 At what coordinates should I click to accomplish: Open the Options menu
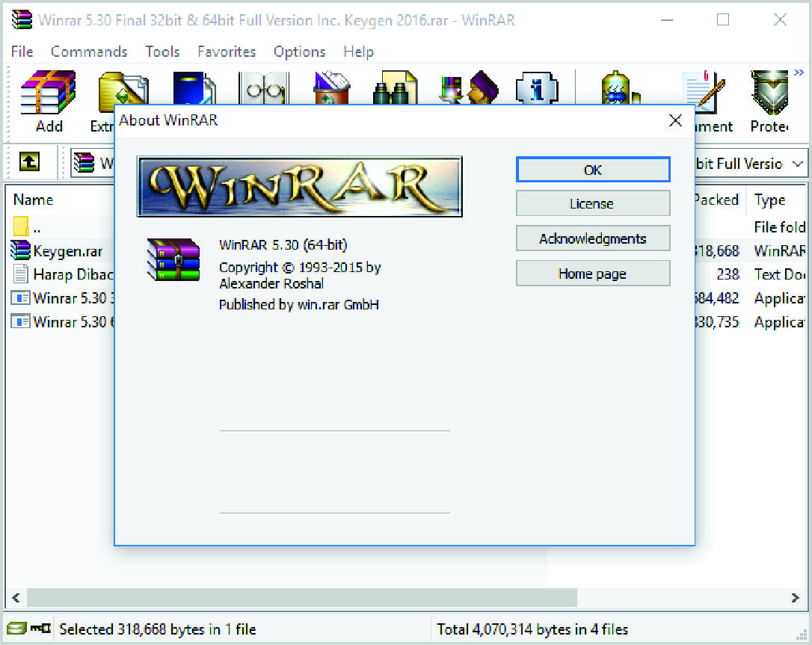coord(299,52)
